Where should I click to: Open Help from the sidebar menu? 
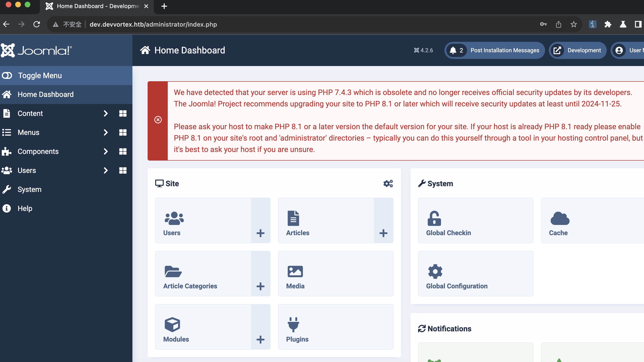click(x=25, y=208)
